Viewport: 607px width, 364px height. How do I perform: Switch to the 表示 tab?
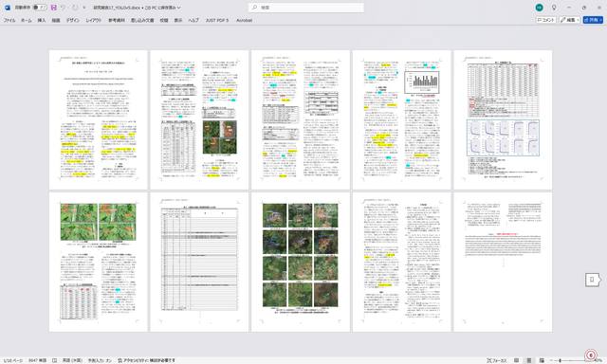(x=178, y=20)
